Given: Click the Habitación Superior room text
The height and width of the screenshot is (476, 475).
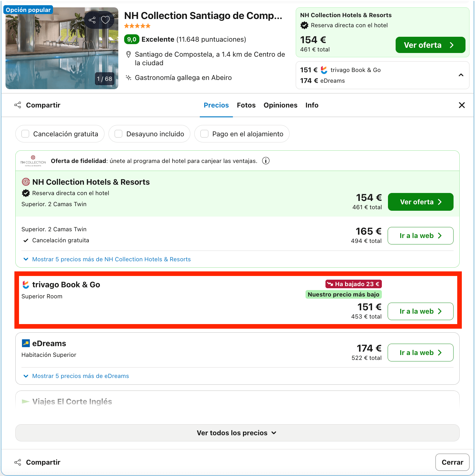Looking at the screenshot, I should pos(49,355).
